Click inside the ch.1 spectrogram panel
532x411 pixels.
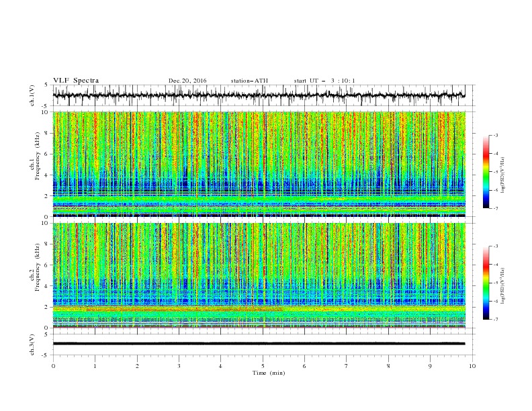point(259,164)
